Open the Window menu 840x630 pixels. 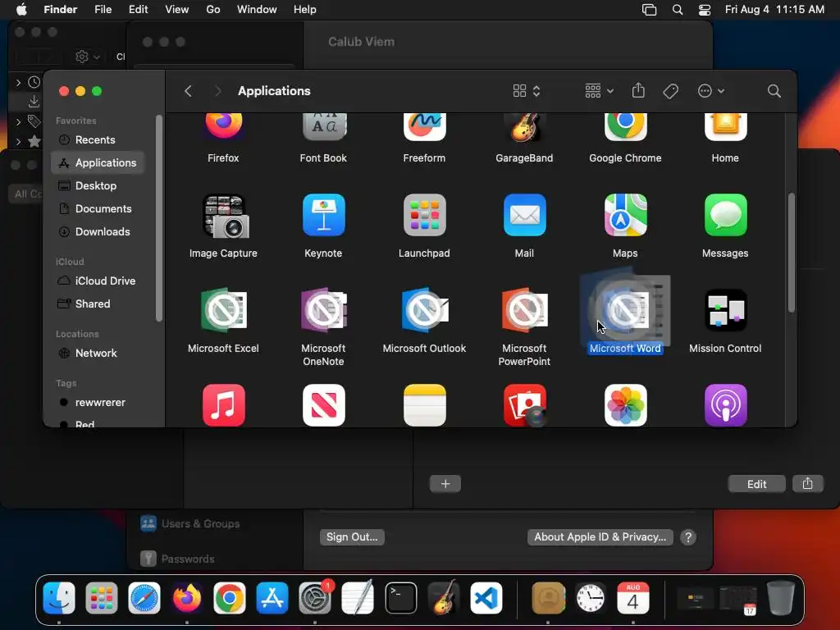257,9
